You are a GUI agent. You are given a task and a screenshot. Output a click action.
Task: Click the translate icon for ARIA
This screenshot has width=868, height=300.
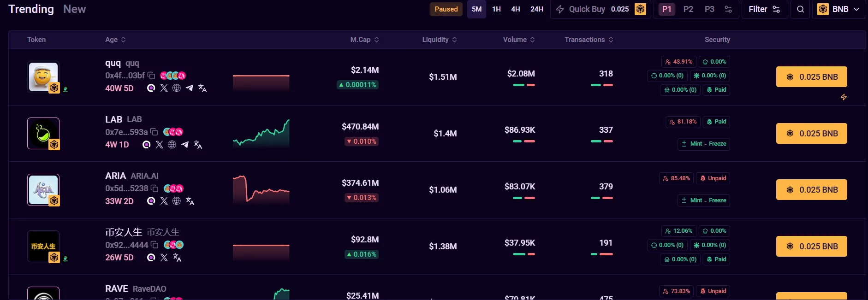click(x=190, y=201)
